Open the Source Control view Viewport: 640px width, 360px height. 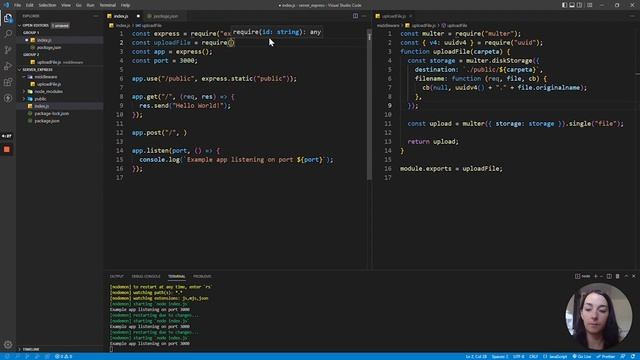coord(8,50)
